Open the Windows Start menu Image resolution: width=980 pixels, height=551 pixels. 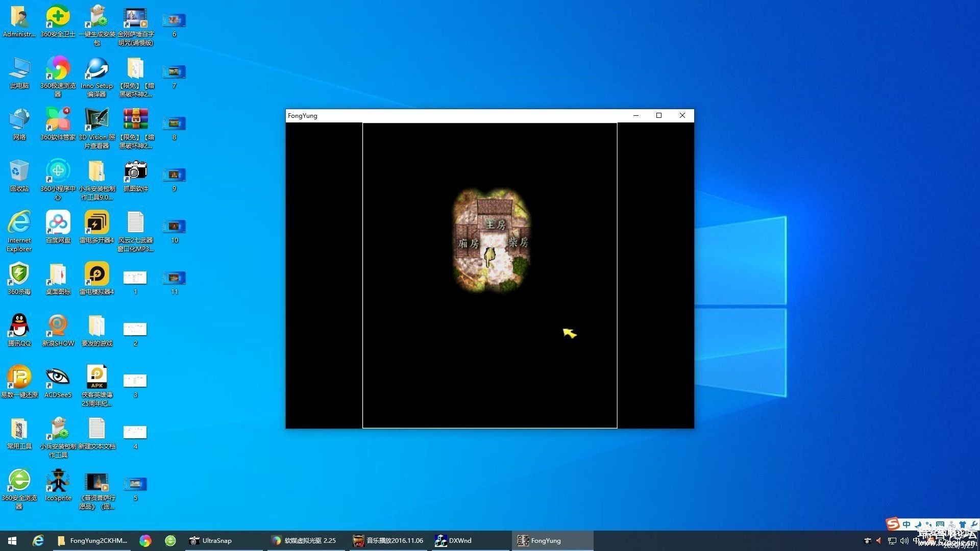pyautogui.click(x=12, y=541)
